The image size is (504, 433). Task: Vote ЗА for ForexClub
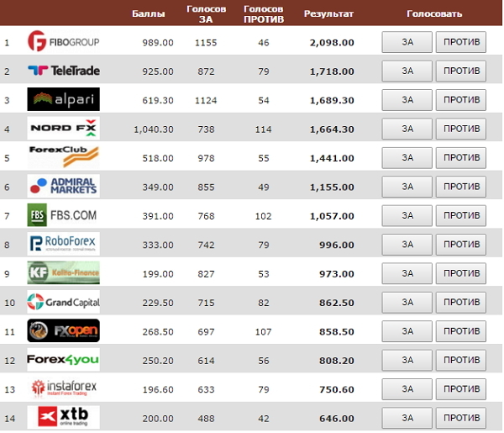pyautogui.click(x=407, y=158)
